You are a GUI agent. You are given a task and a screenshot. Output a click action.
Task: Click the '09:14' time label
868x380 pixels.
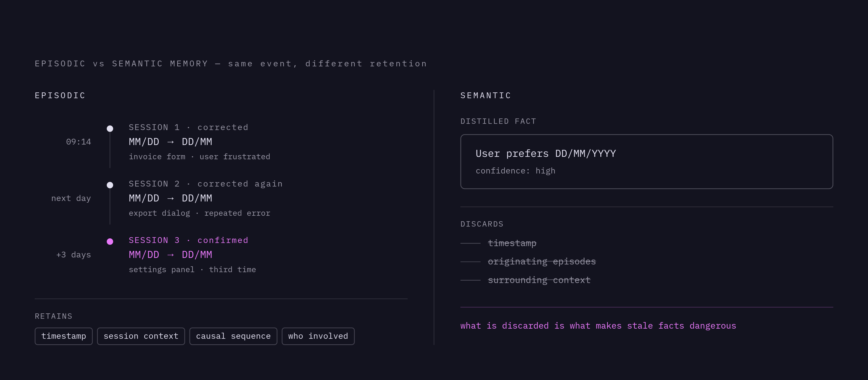pos(79,142)
